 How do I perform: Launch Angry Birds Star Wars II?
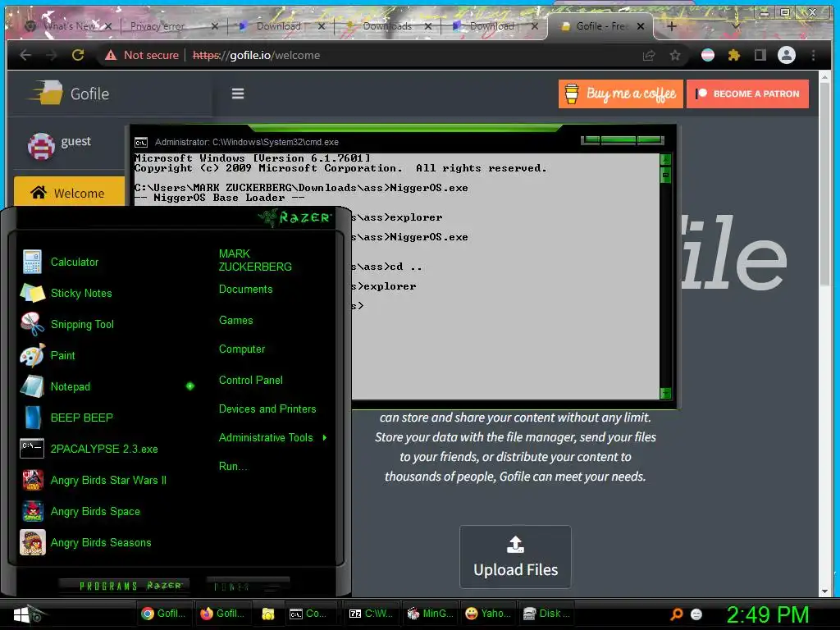[x=94, y=480]
